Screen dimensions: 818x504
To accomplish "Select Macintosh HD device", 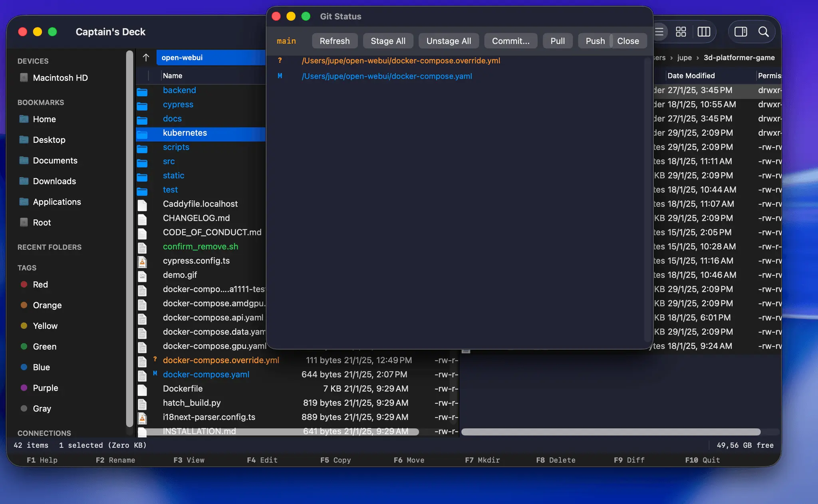I will point(60,78).
